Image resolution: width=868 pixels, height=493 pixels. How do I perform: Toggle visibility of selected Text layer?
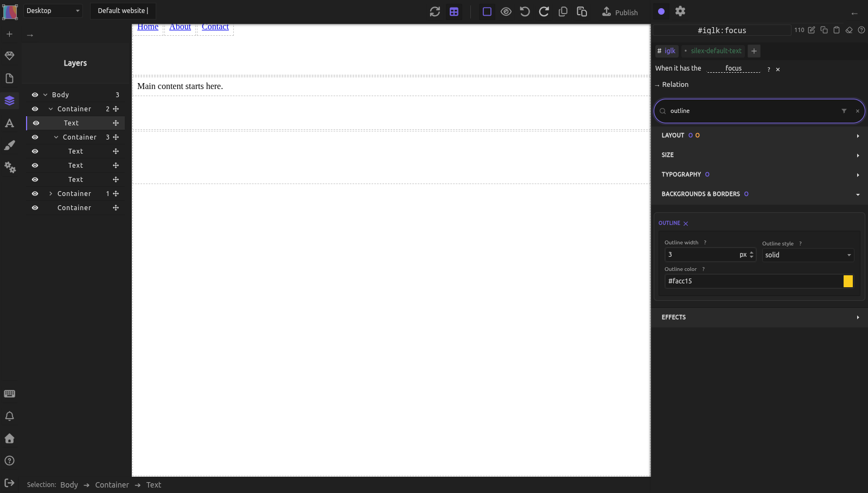[x=36, y=123]
